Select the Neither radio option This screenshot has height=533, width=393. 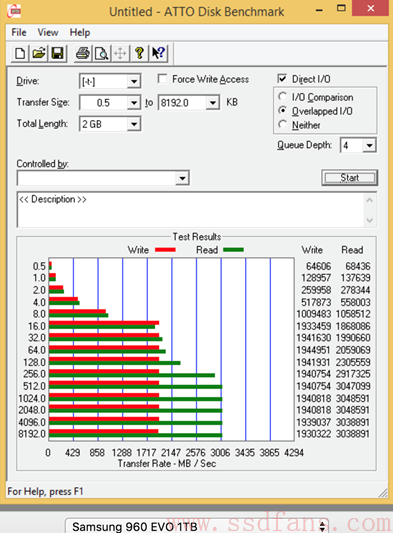click(283, 125)
